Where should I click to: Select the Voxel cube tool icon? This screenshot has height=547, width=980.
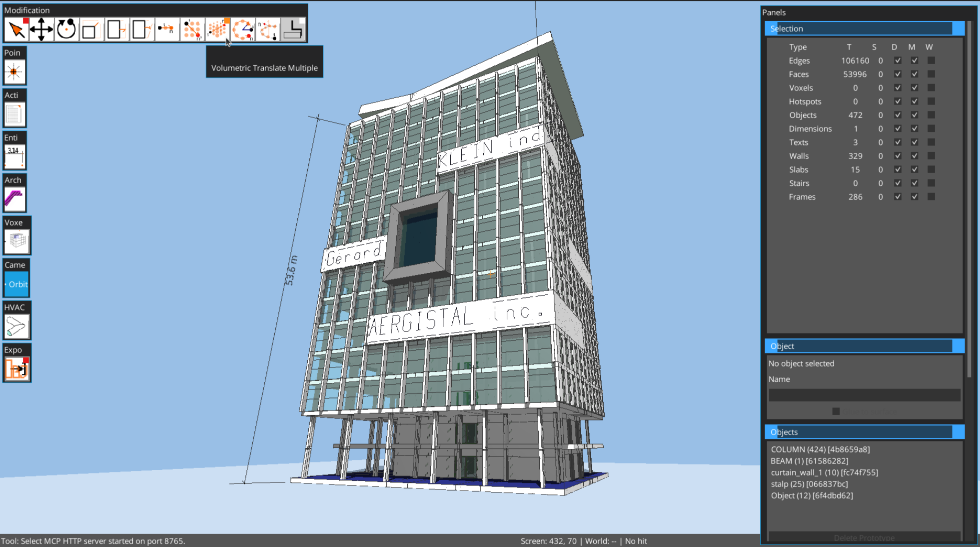[x=17, y=241]
